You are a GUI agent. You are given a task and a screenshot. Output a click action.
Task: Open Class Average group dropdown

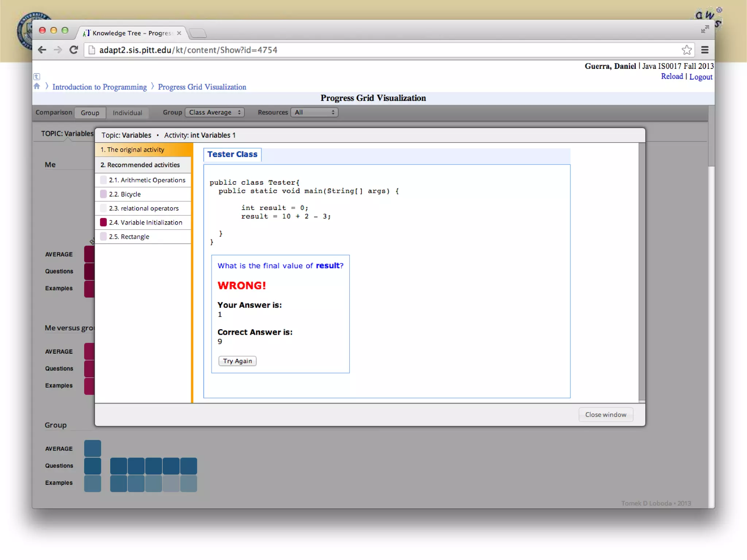214,112
